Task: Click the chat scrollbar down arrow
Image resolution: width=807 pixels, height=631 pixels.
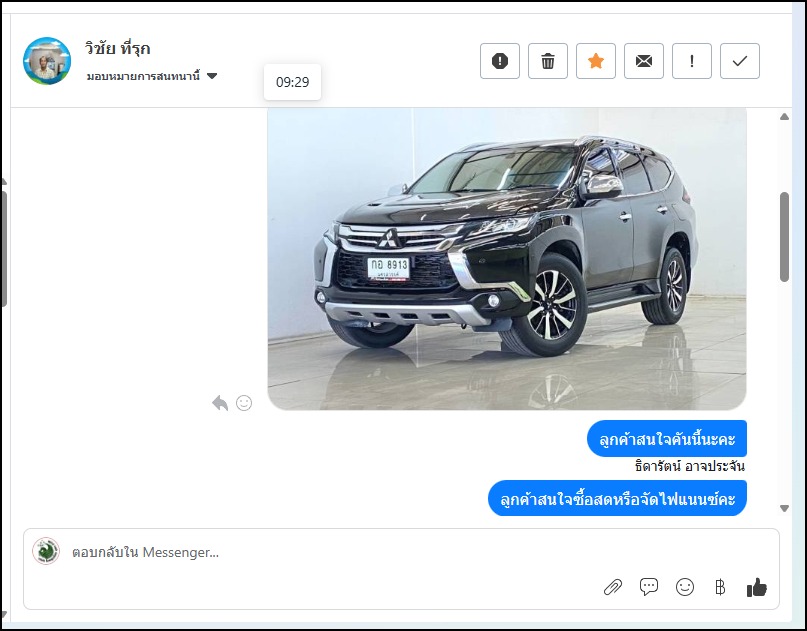Action: [784, 509]
